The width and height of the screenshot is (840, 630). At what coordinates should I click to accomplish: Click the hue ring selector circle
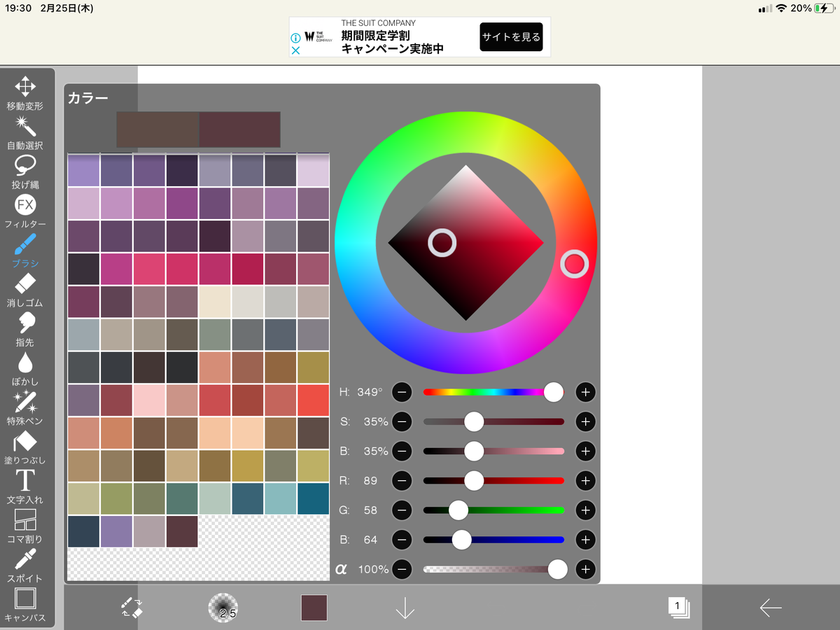pyautogui.click(x=574, y=264)
